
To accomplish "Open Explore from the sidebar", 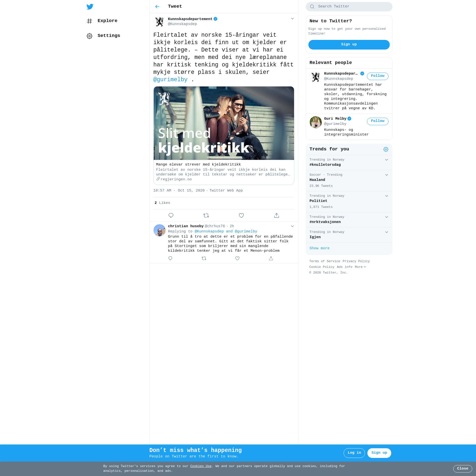I will tap(102, 21).
